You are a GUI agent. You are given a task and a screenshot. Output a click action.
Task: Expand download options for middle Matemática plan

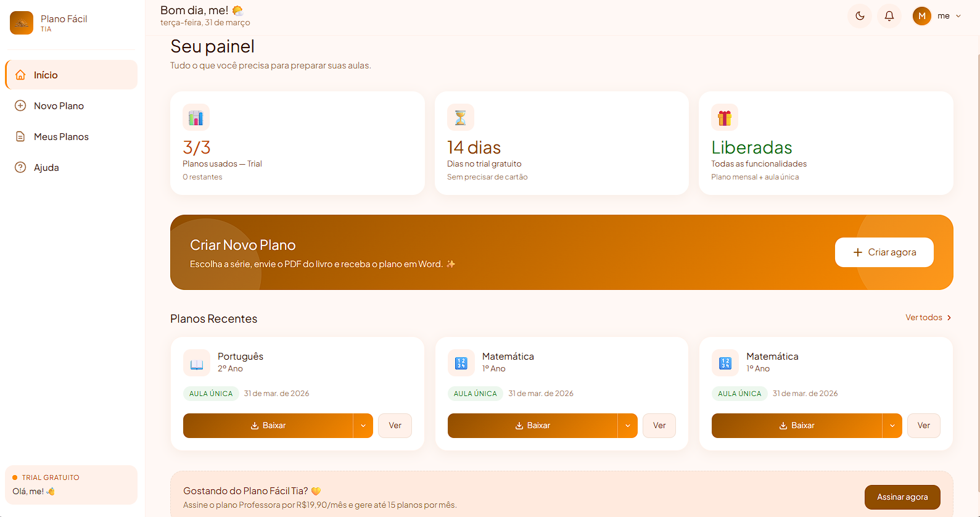click(x=628, y=426)
